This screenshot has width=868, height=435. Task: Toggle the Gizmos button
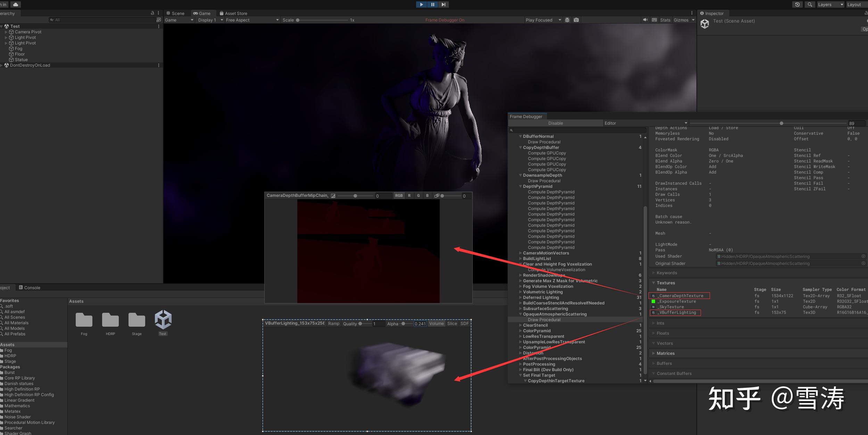[681, 20]
